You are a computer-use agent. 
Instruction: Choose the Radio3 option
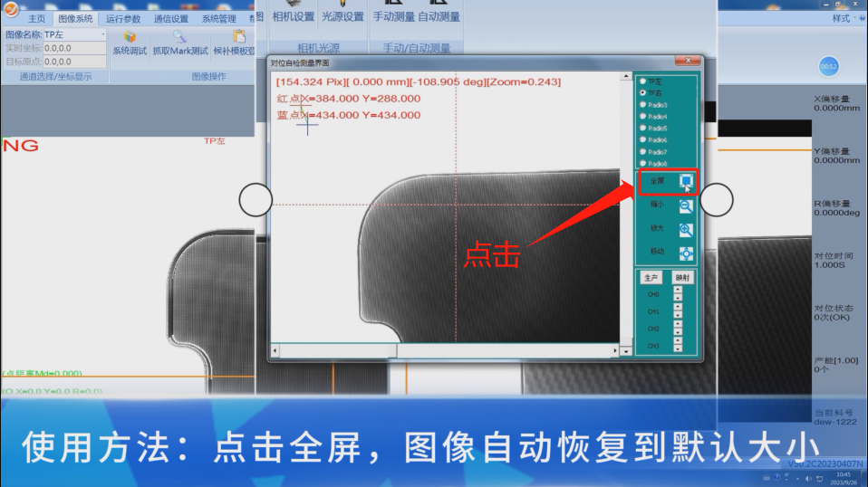[643, 105]
